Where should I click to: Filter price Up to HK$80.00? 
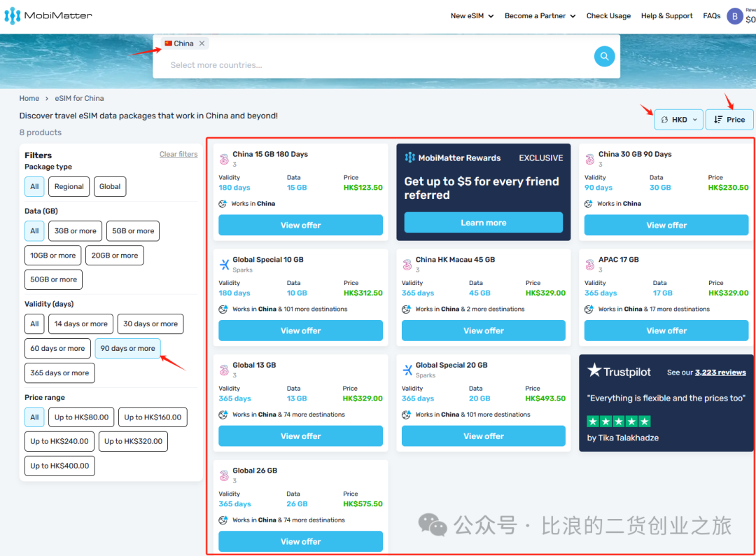pos(81,417)
